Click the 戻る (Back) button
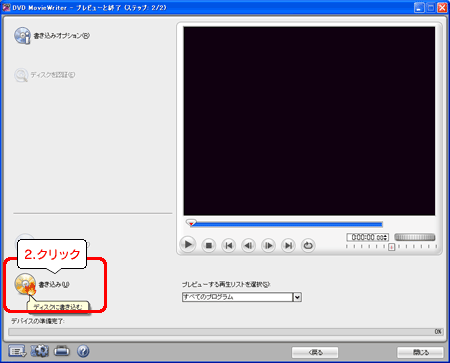This screenshot has height=363, width=450. point(315,352)
